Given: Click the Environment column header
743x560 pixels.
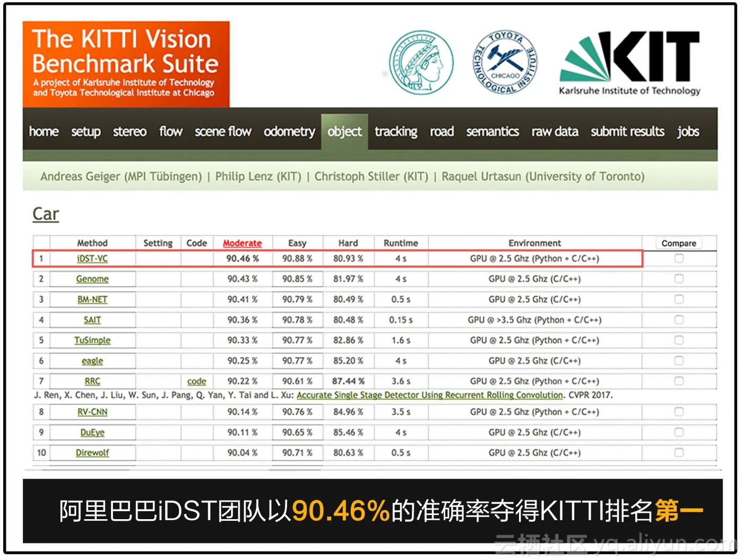Looking at the screenshot, I should [534, 243].
